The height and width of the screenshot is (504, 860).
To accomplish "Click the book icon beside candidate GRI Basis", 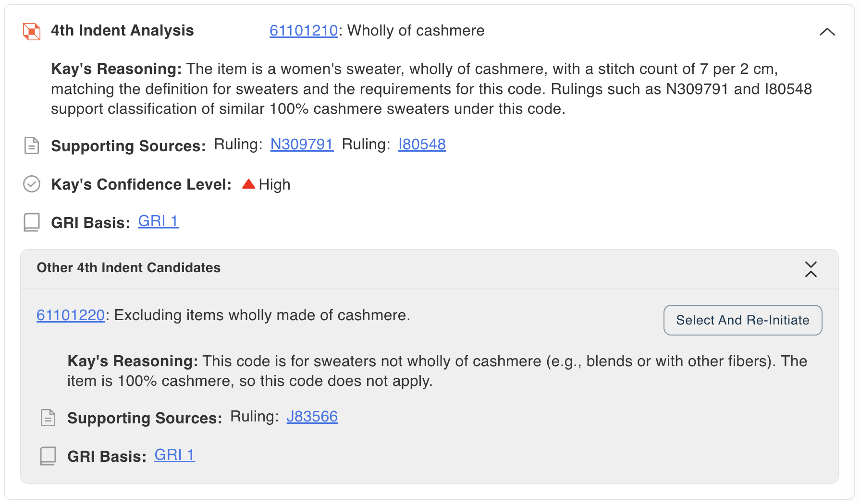I will pos(48,456).
